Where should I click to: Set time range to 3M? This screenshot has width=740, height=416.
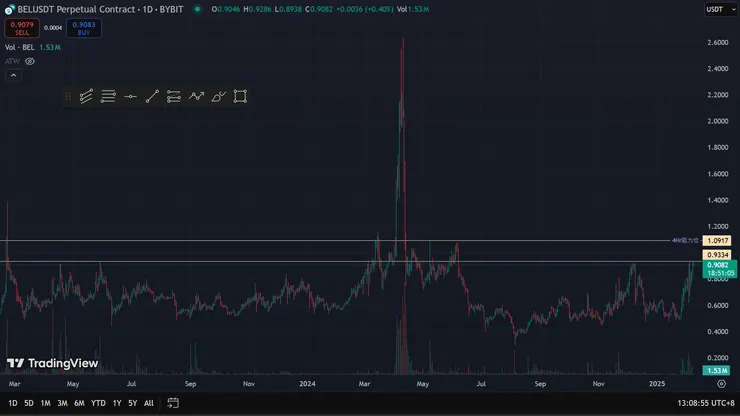pyautogui.click(x=62, y=403)
